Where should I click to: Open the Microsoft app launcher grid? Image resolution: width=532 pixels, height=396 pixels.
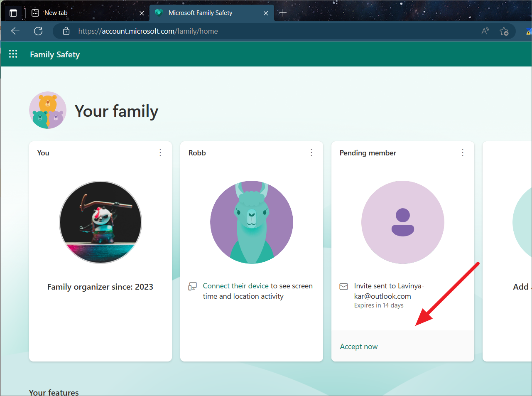tap(13, 54)
